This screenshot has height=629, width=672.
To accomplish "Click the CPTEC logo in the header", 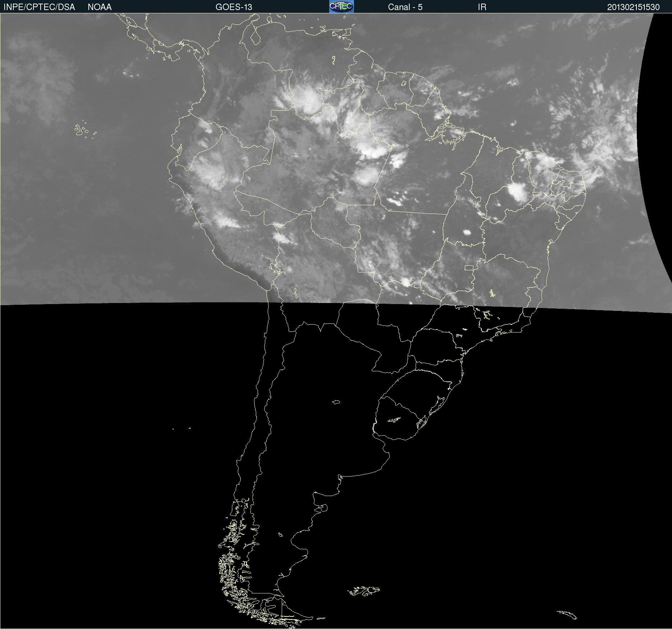I will click(341, 6).
